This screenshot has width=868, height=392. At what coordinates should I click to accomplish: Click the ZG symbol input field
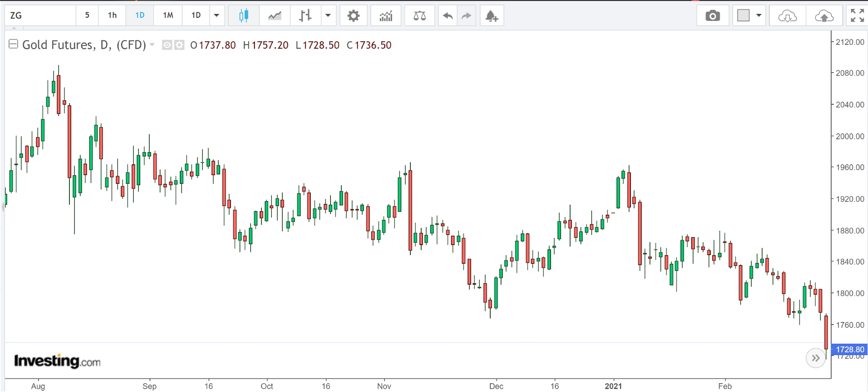tap(40, 15)
